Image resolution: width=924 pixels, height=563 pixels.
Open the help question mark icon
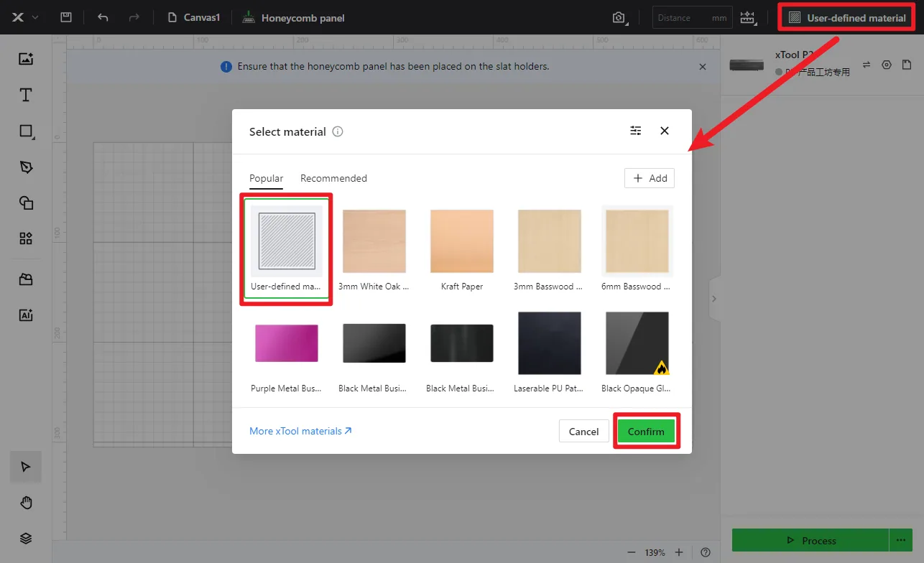coord(706,552)
